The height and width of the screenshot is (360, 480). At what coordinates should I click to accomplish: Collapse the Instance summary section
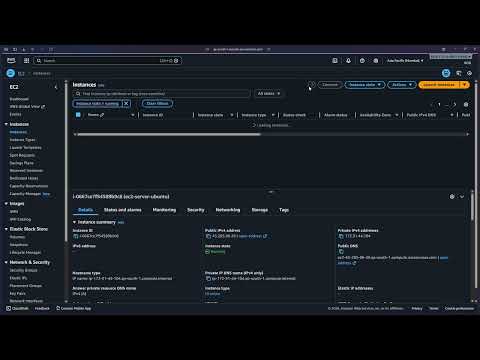[x=74, y=222]
